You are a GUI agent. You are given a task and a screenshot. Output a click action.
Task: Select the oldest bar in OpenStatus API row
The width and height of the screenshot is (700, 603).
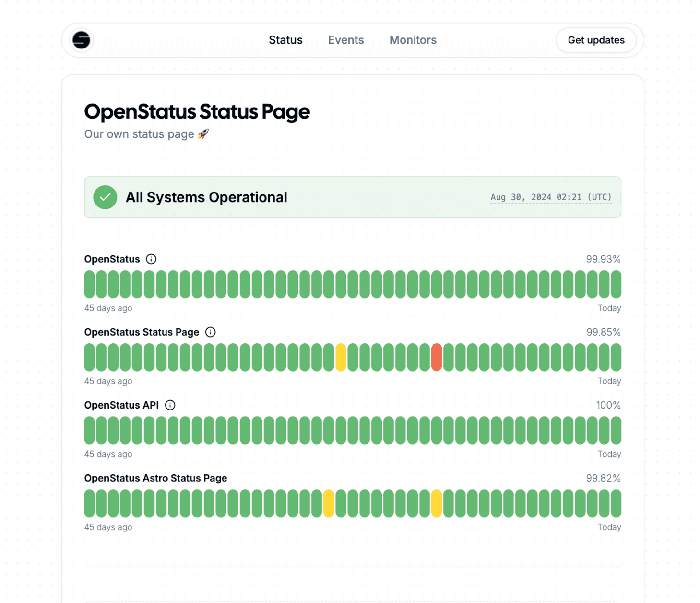(x=90, y=430)
